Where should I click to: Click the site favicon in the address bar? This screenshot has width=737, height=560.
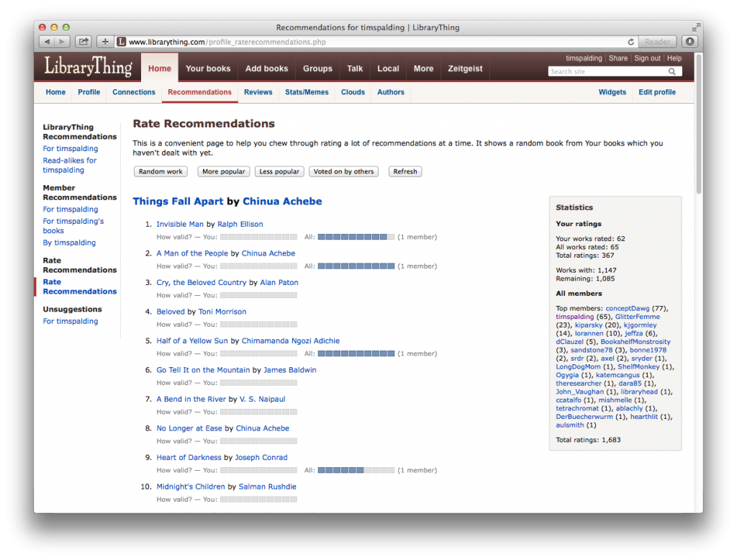click(121, 42)
